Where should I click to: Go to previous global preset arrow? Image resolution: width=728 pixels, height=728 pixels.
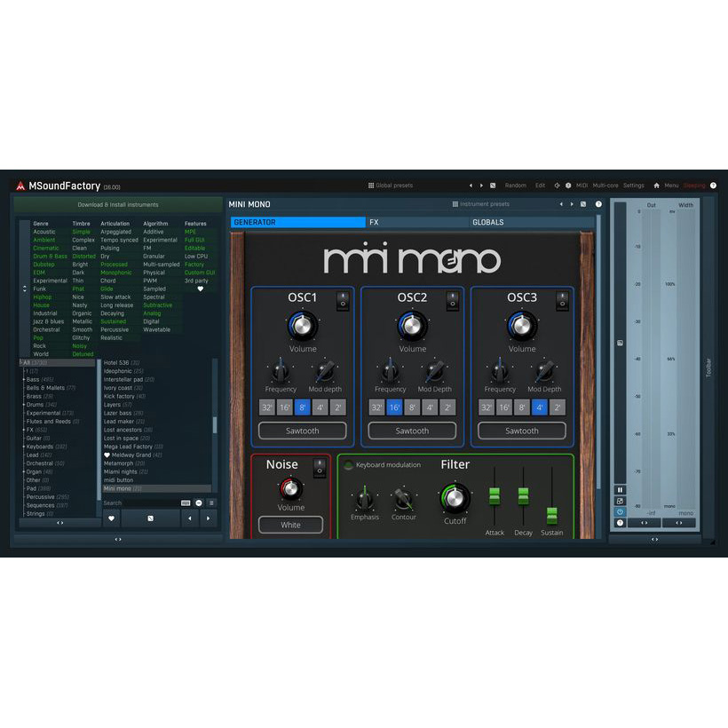[x=471, y=186]
